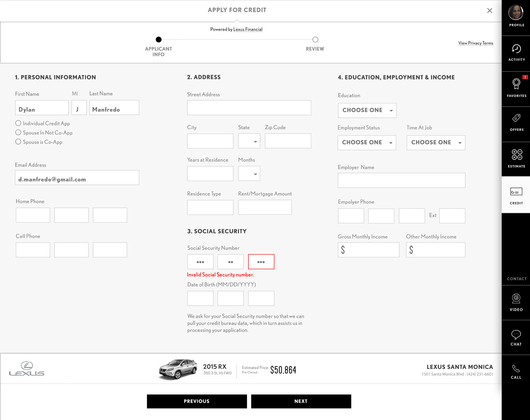Viewport: 530px width, 420px height.
Task: Select the Applicant Info step
Action: coord(158,40)
